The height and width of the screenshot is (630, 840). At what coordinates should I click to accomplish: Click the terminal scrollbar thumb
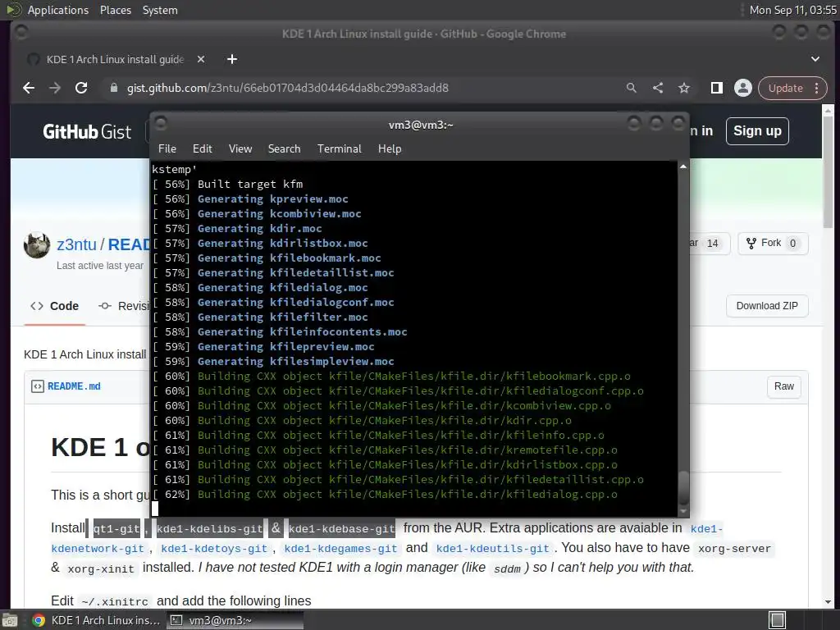click(x=683, y=486)
